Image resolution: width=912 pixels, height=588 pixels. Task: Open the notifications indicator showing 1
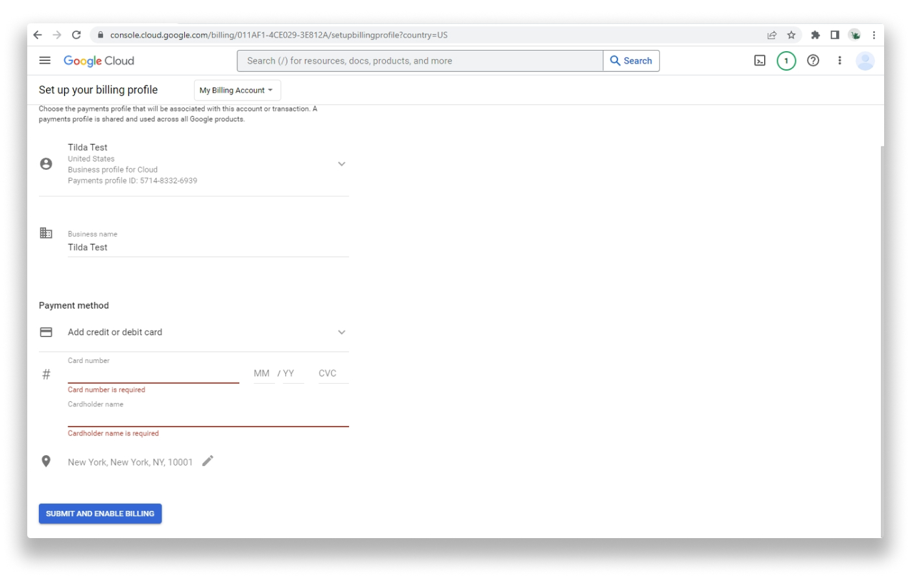point(786,61)
